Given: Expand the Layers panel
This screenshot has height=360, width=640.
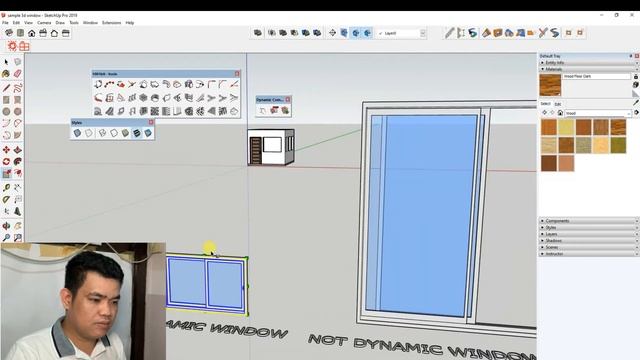Looking at the screenshot, I should tap(588, 234).
